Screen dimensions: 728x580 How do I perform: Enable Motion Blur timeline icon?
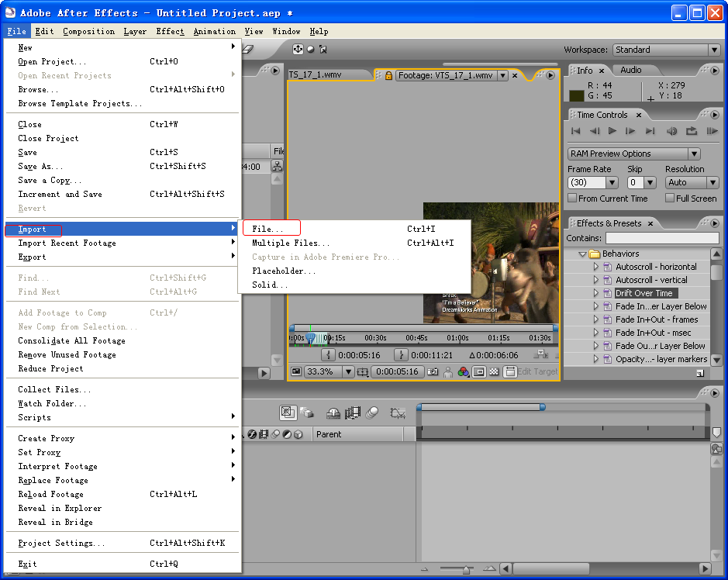pos(372,413)
